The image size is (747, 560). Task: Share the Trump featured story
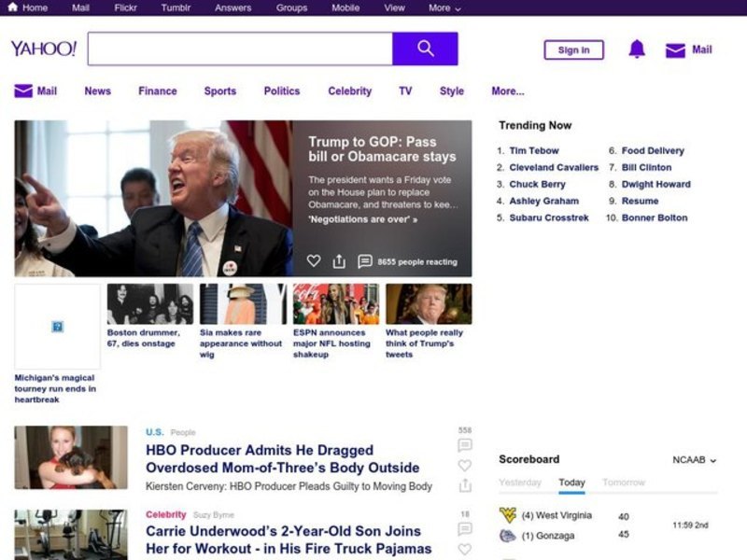point(339,261)
